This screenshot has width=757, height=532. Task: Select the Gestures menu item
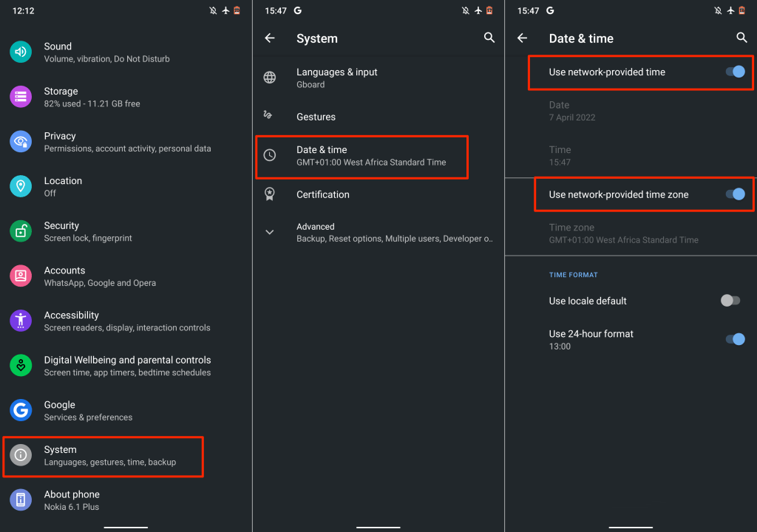point(378,116)
